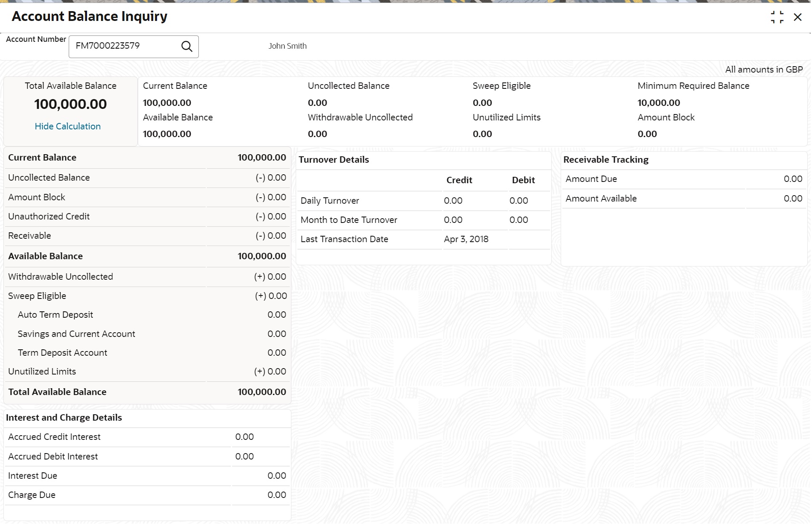Screen dimensions: 812x524
Task: Click the 'All amounts in GBP' note
Action: [x=764, y=70]
